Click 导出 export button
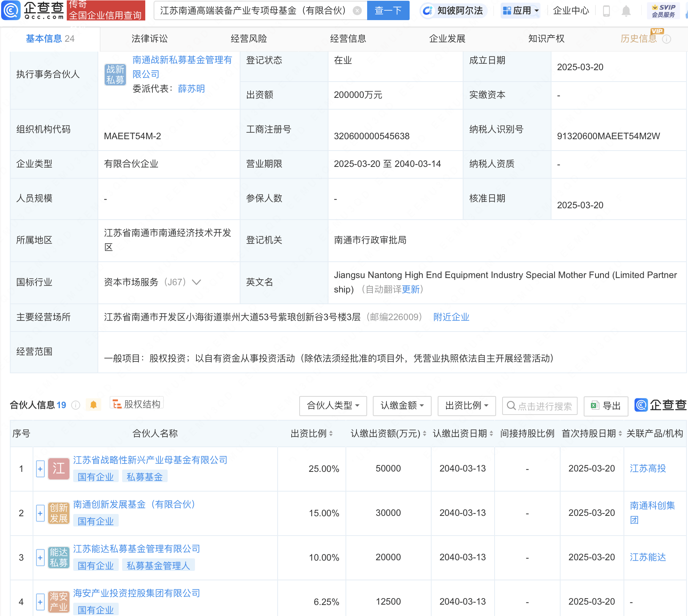The image size is (688, 616). (606, 406)
